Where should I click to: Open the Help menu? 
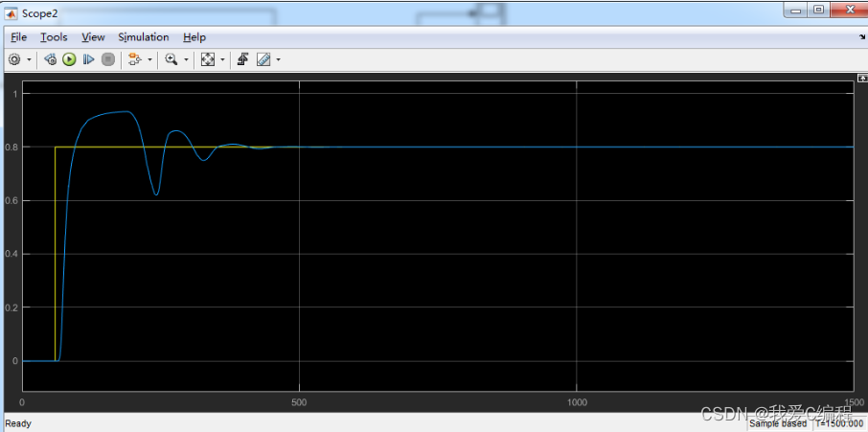coord(194,37)
